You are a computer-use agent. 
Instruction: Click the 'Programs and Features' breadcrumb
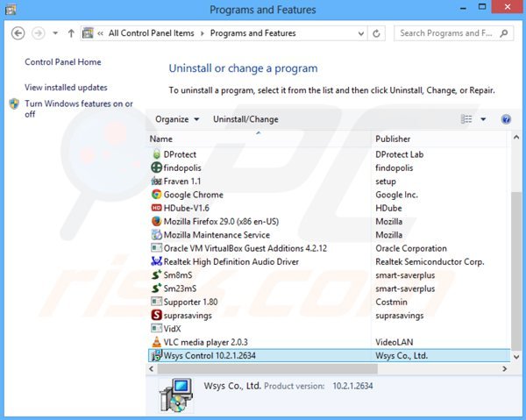[x=253, y=33]
